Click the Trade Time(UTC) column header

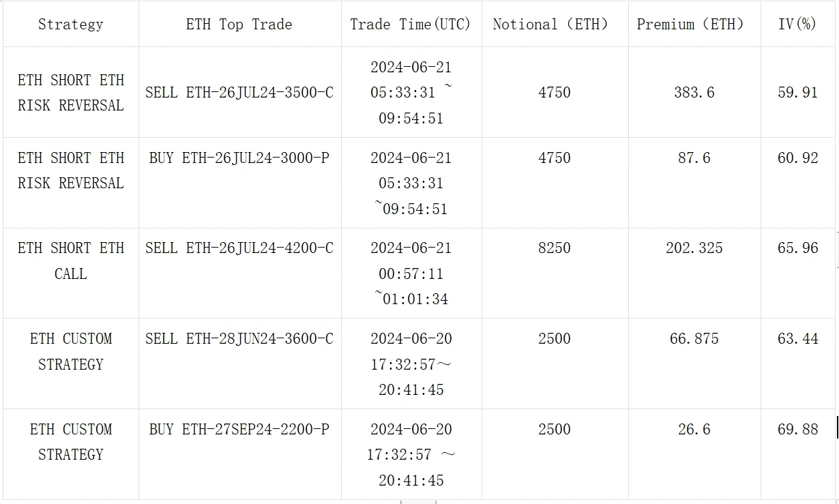(x=411, y=25)
